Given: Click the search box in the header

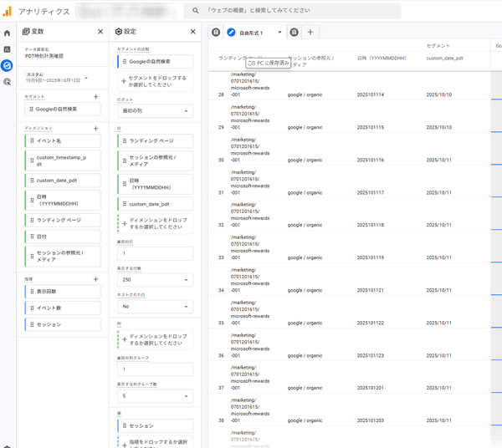Looking at the screenshot, I should pyautogui.click(x=293, y=11).
